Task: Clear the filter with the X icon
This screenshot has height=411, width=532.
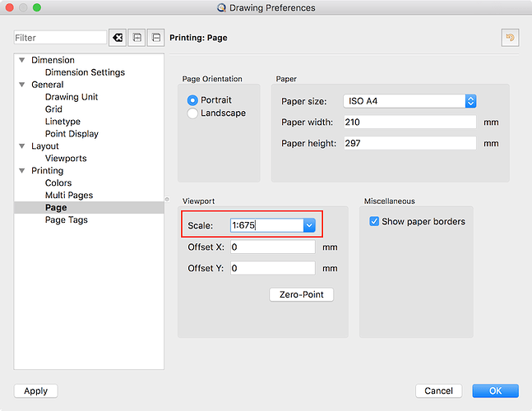Action: tap(118, 37)
